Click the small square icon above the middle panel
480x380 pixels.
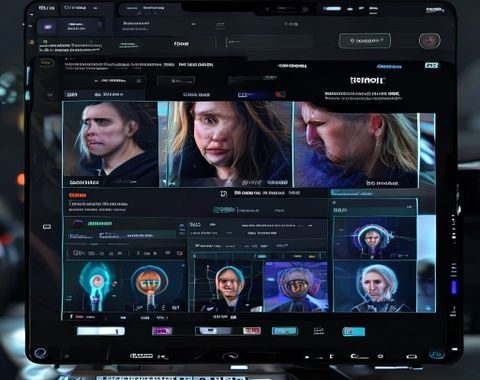[224, 194]
